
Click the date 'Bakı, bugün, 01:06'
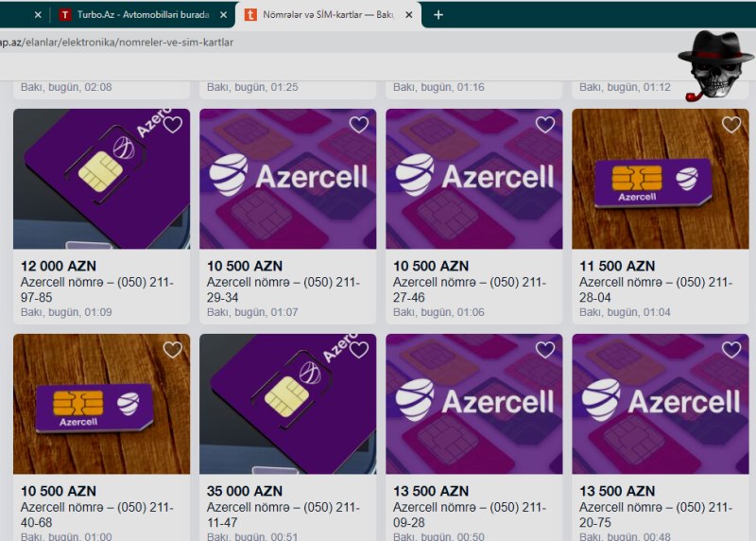click(438, 312)
